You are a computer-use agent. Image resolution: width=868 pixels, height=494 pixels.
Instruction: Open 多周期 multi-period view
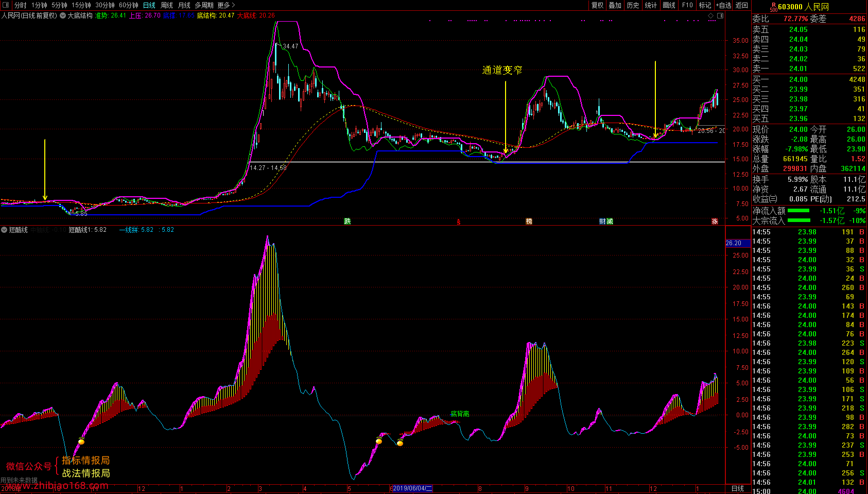[204, 5]
